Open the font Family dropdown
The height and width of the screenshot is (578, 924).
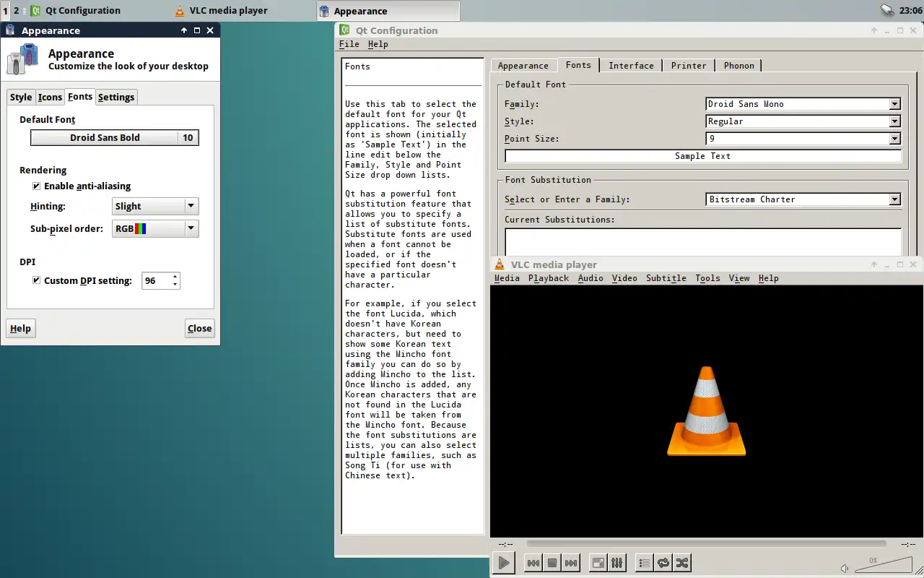click(x=803, y=104)
